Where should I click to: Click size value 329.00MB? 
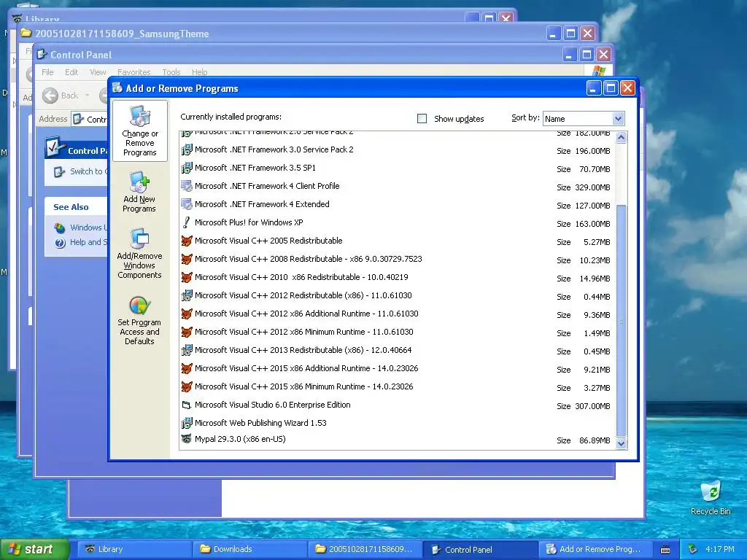click(x=592, y=187)
